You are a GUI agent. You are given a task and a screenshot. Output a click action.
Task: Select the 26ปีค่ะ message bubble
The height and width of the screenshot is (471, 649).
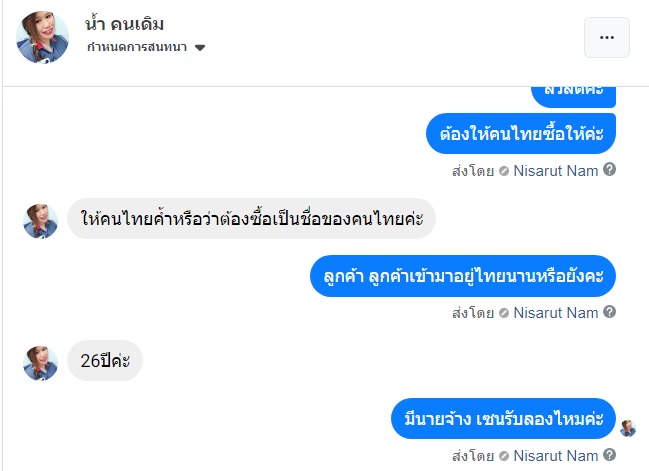click(x=105, y=361)
